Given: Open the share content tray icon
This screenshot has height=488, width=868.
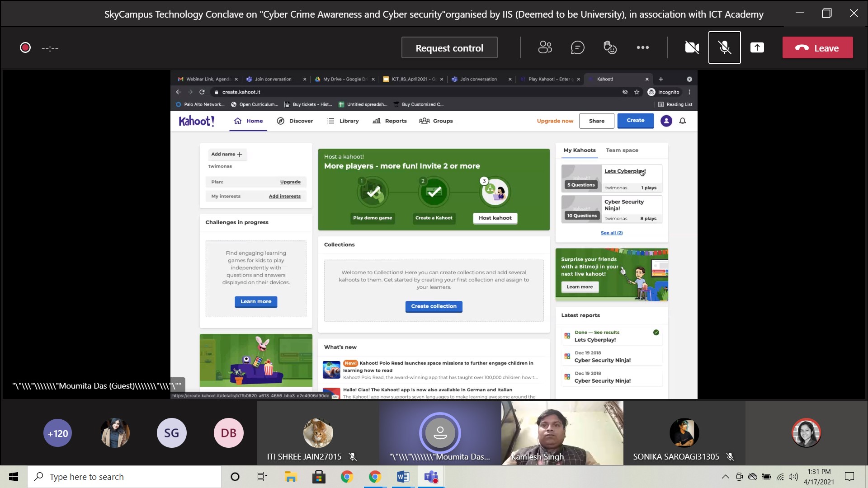Looking at the screenshot, I should pyautogui.click(x=757, y=47).
